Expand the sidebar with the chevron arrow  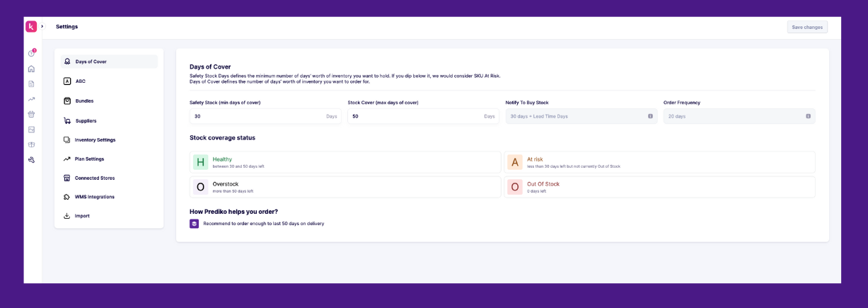[x=42, y=26]
